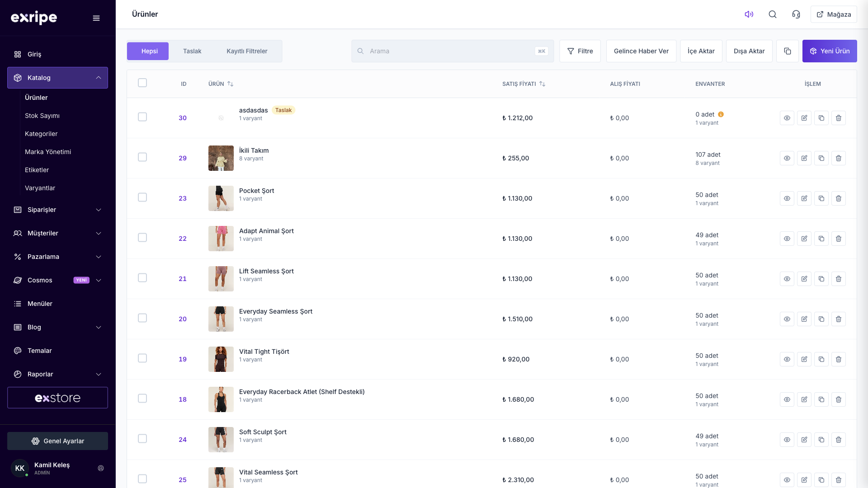Image resolution: width=868 pixels, height=488 pixels.
Task: Focus the Arama search field
Action: click(x=453, y=51)
